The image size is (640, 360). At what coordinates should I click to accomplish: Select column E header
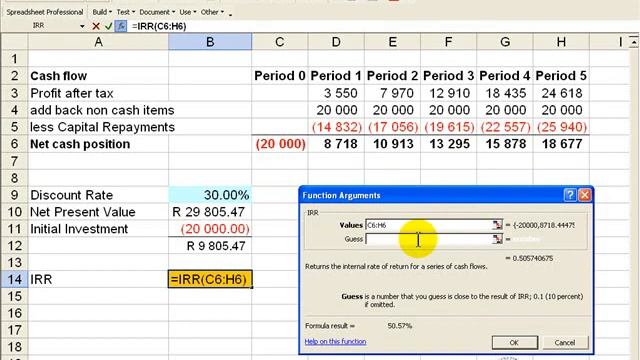tap(392, 42)
